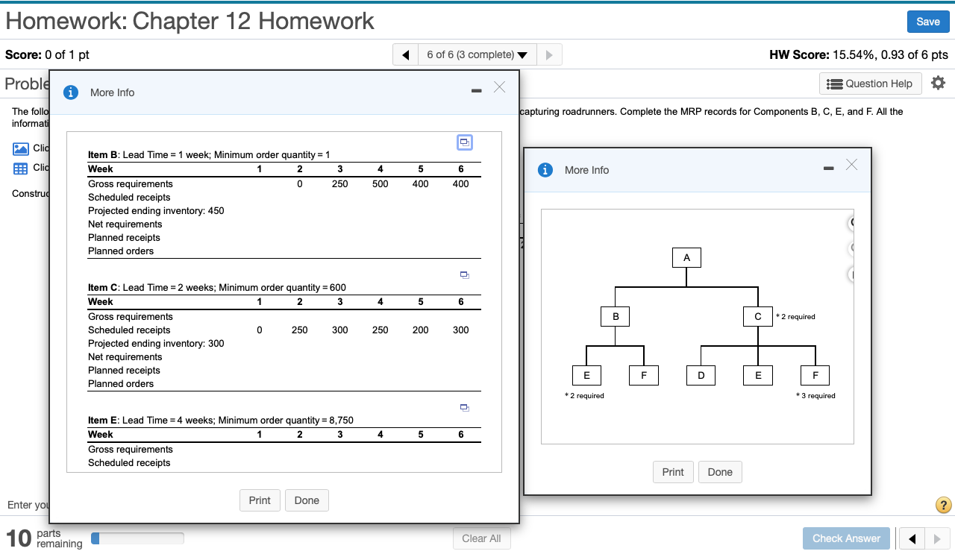This screenshot has width=955, height=560.
Task: Click 'Projected ending inventory: 300' in Item C
Action: pyautogui.click(x=156, y=344)
